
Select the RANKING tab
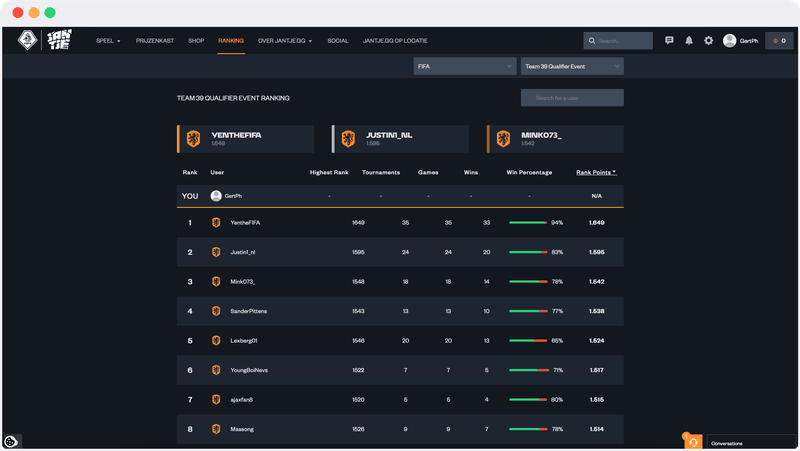[231, 41]
